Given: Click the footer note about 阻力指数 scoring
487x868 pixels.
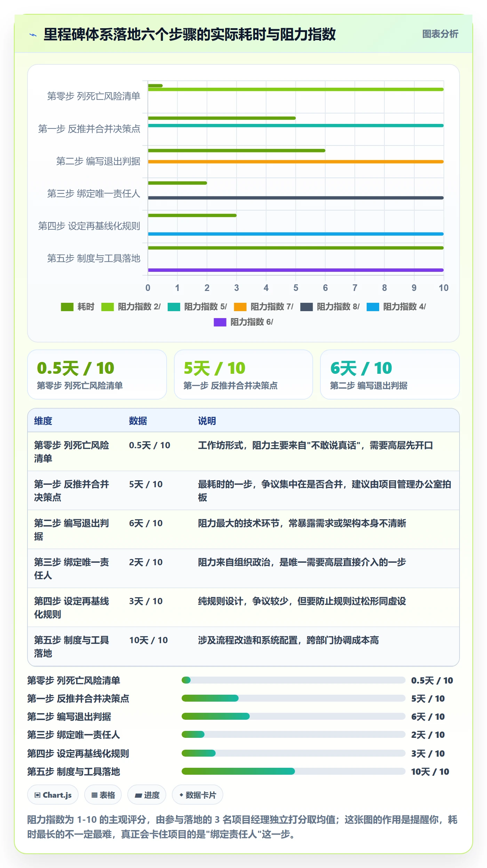Looking at the screenshot, I should tap(242, 827).
